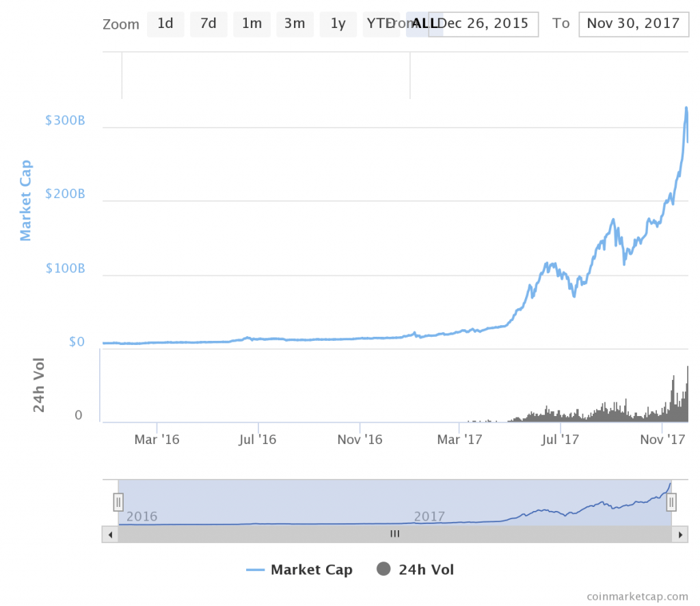Select the 1d zoom range button
700x606 pixels.
pyautogui.click(x=165, y=24)
